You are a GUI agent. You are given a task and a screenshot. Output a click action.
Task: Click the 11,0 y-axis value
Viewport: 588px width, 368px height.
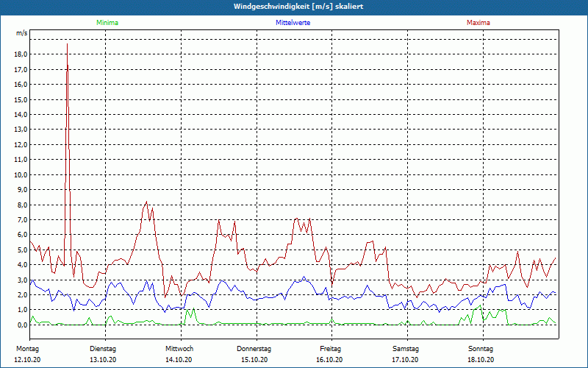pyautogui.click(x=21, y=160)
